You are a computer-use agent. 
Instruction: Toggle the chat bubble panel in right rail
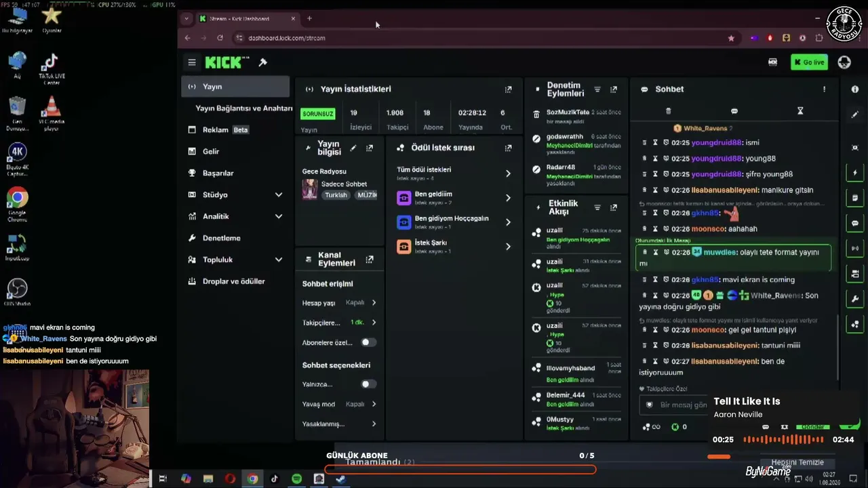click(854, 223)
